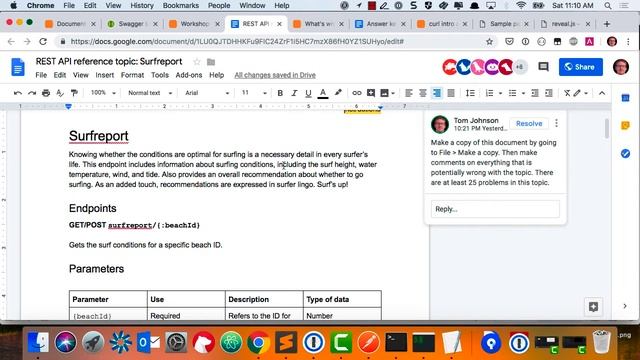This screenshot has width=640, height=360.
Task: Show the additional +8 collaborators
Action: [x=520, y=67]
